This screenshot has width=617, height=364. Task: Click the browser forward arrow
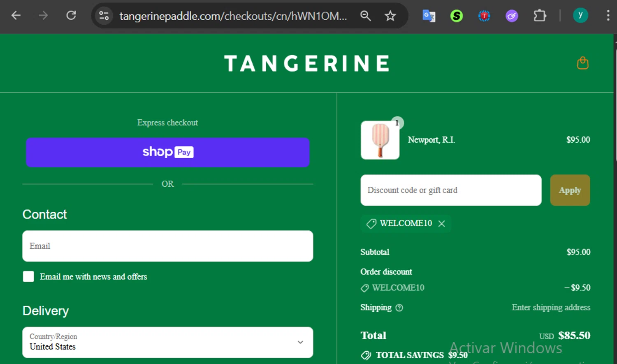[43, 16]
